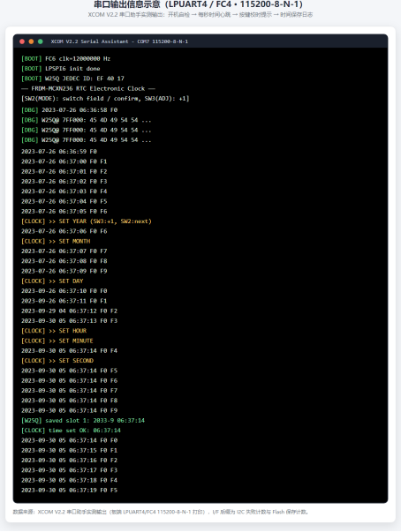This screenshot has height=532, width=401.
Task: Select the FRDM-MCXN236 RTC Electronic Clock banner line
Action: point(88,88)
